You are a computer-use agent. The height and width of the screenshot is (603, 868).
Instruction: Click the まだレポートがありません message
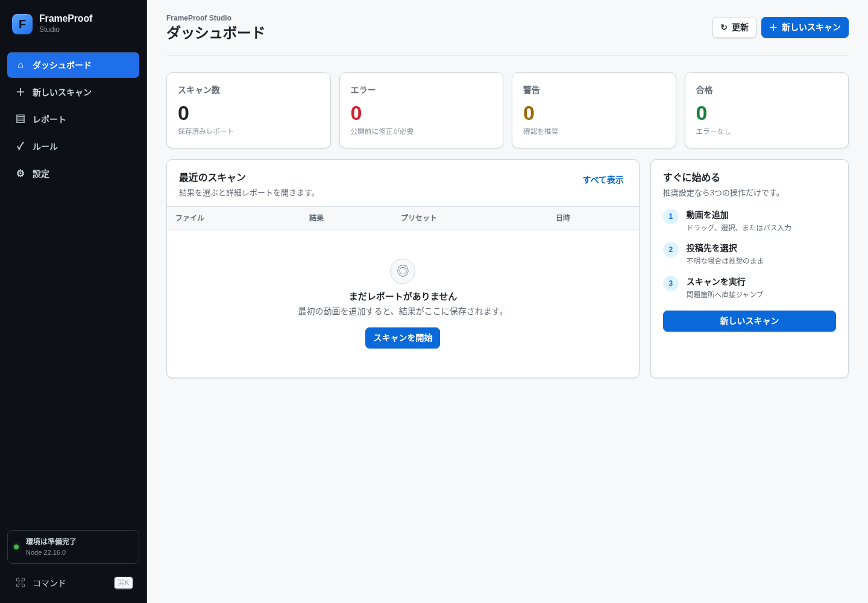click(x=403, y=297)
